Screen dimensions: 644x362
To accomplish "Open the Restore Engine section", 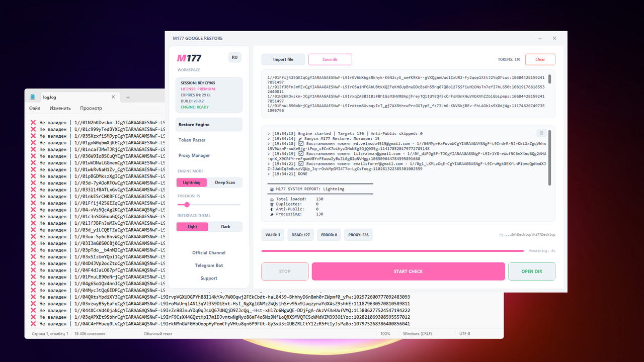I will tap(209, 125).
